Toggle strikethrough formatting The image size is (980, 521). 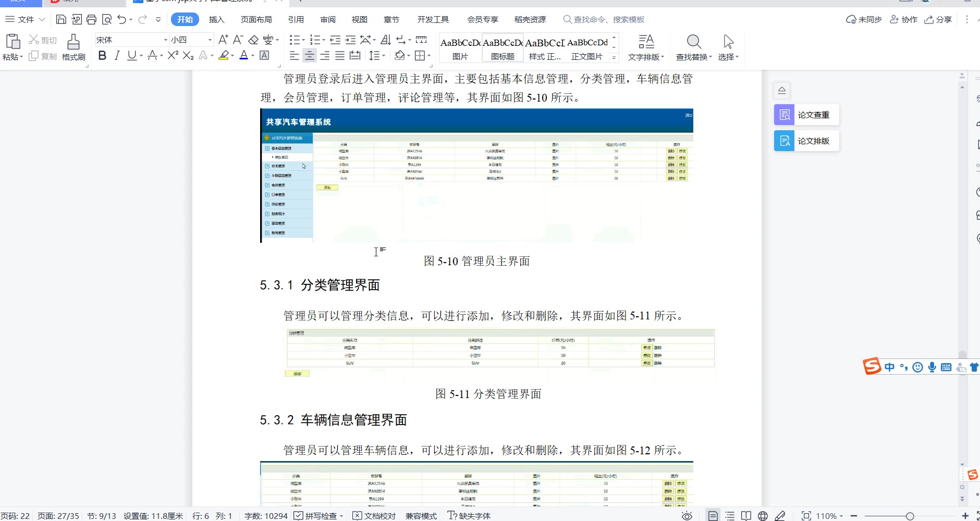pos(152,55)
